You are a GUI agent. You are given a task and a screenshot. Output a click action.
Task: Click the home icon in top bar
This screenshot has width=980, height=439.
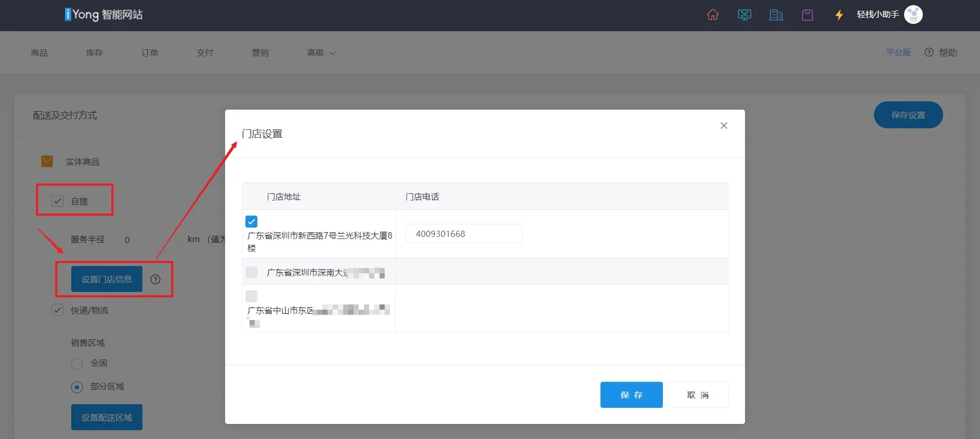[x=713, y=15]
